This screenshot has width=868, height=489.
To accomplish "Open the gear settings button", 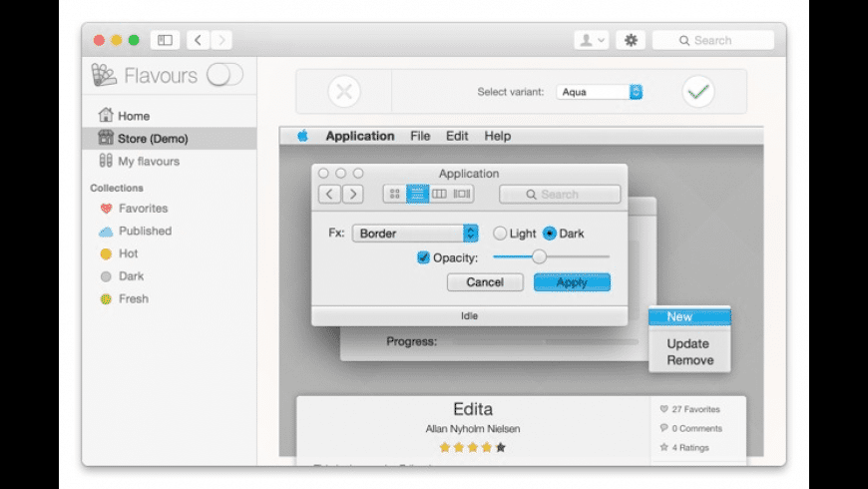I will (631, 40).
